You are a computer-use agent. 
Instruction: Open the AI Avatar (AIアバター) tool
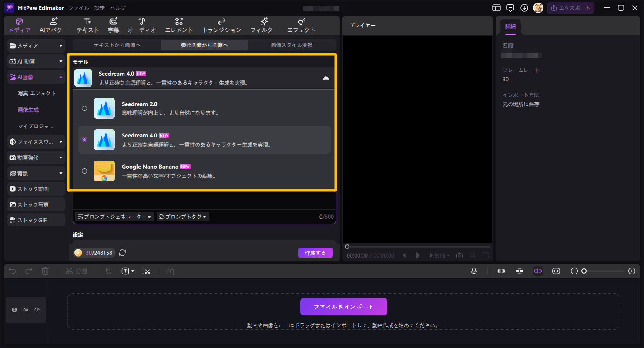pos(54,25)
